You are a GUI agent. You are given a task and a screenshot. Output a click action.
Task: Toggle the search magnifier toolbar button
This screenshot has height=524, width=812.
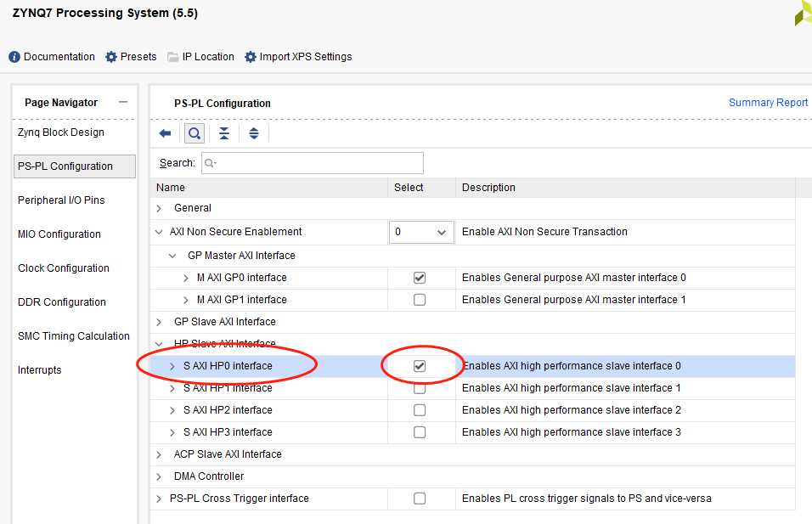[x=195, y=133]
